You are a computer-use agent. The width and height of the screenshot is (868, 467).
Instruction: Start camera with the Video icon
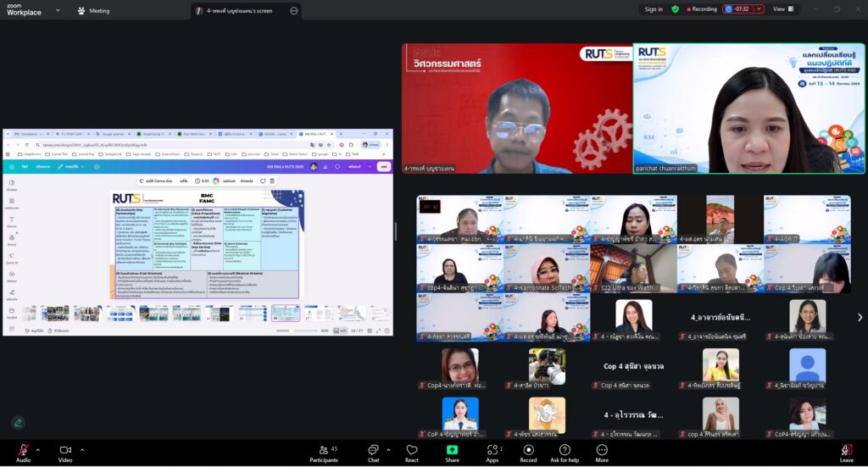point(65,450)
